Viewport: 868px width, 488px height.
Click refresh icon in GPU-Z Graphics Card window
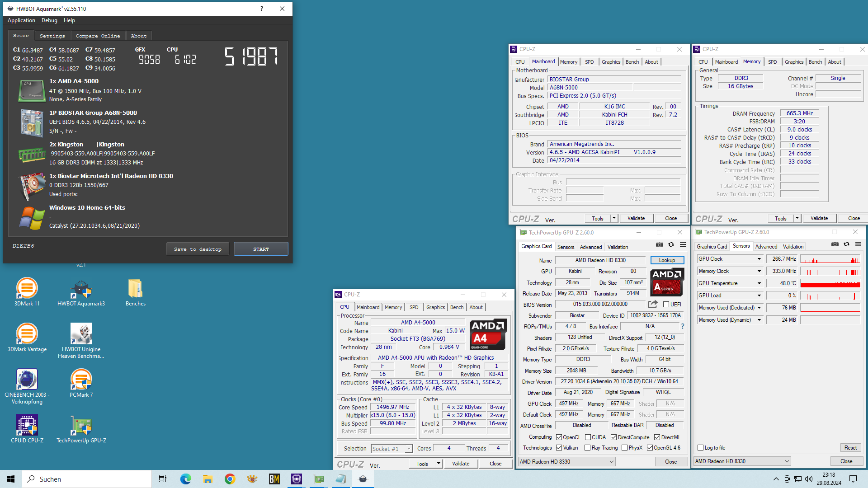point(671,244)
